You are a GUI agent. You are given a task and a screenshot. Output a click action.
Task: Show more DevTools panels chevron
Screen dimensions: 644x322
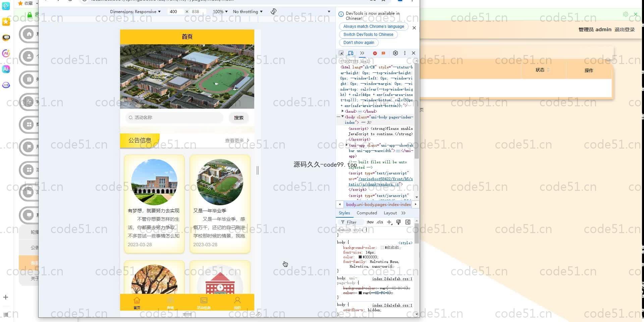(362, 53)
